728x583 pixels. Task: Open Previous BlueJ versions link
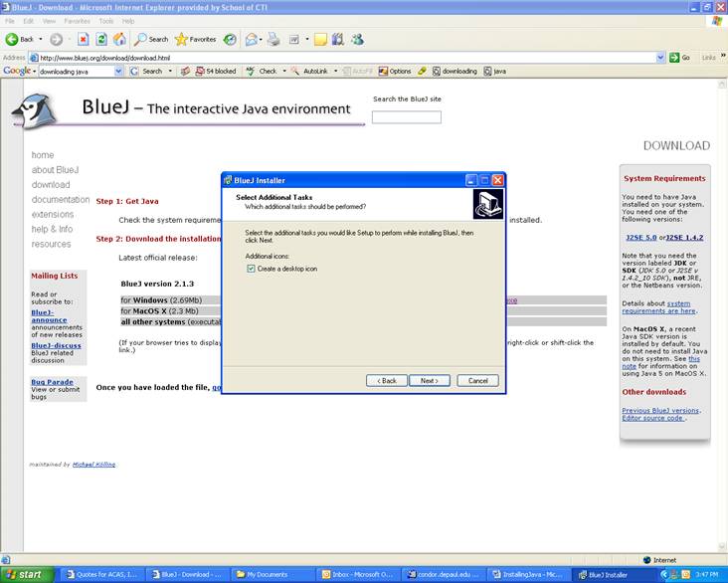pos(660,410)
